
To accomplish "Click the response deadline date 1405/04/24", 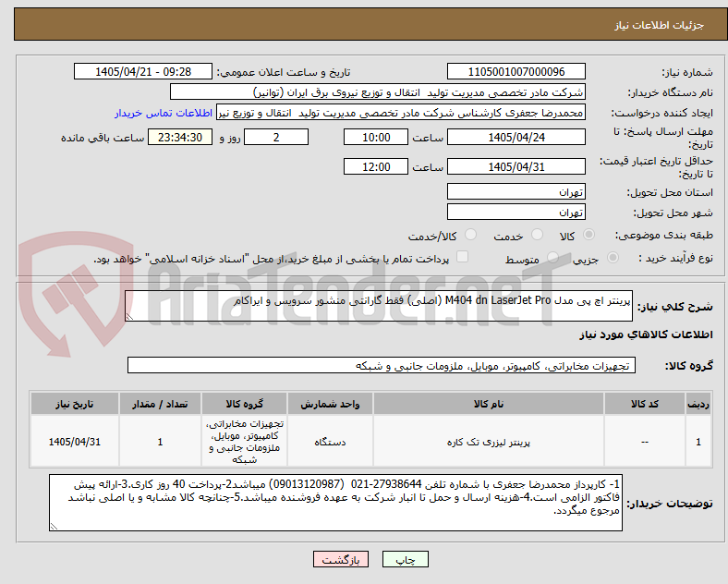I will [516, 138].
